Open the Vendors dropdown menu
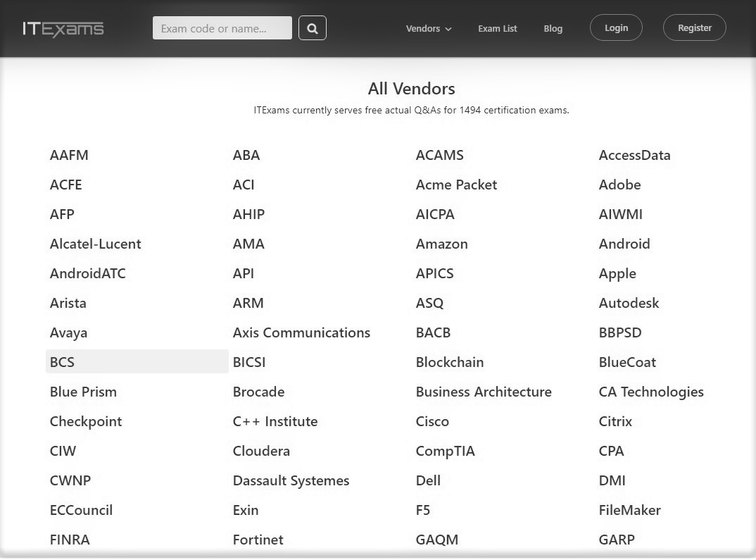 click(x=428, y=29)
